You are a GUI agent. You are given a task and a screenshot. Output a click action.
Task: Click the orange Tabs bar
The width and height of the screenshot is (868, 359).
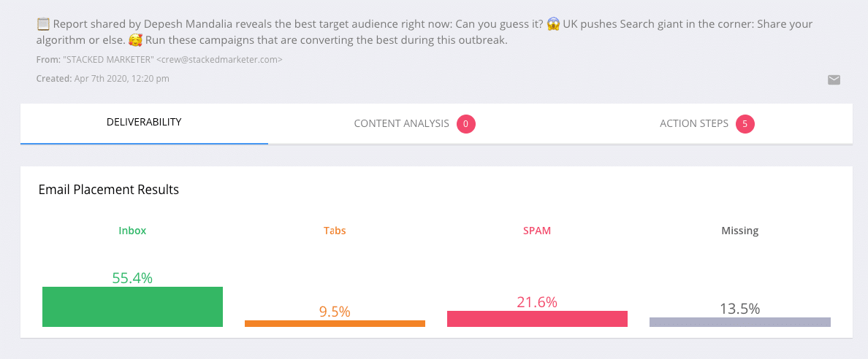coord(335,323)
